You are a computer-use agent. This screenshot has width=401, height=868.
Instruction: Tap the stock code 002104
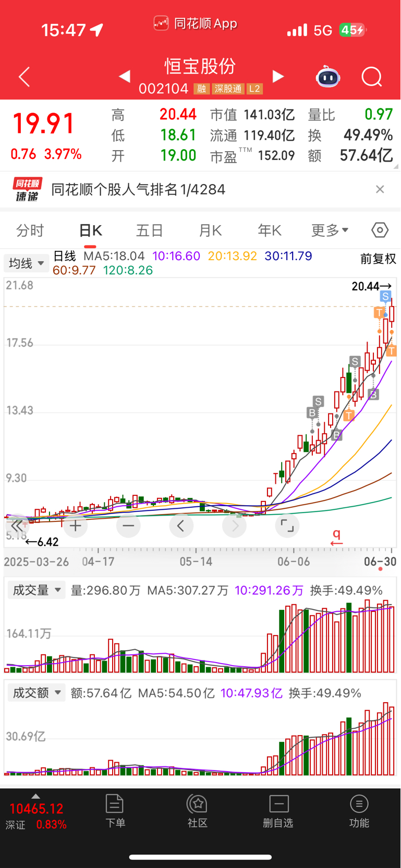pos(164,89)
